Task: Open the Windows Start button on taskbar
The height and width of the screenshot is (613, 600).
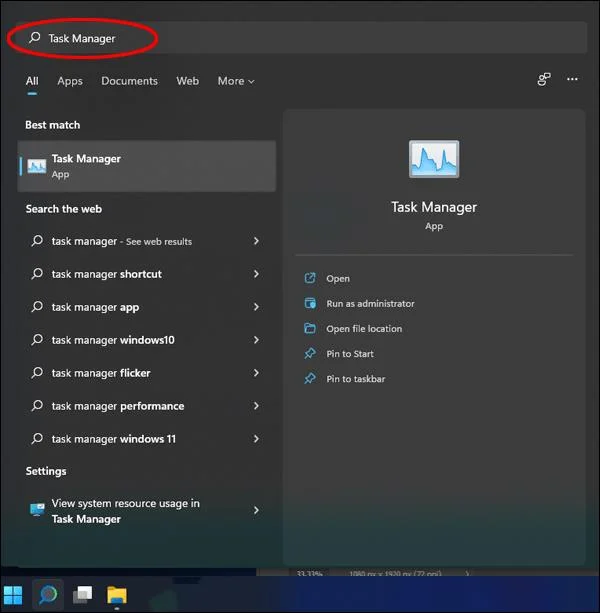Action: point(13,595)
